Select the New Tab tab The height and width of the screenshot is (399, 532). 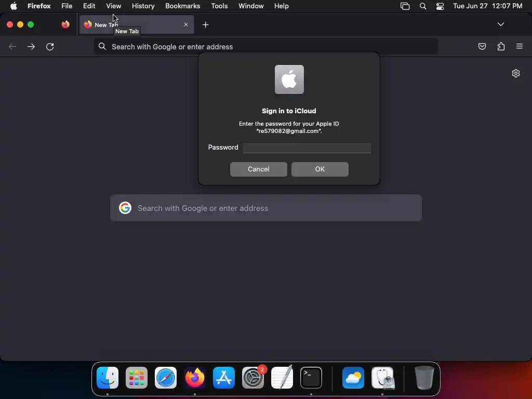tap(137, 24)
